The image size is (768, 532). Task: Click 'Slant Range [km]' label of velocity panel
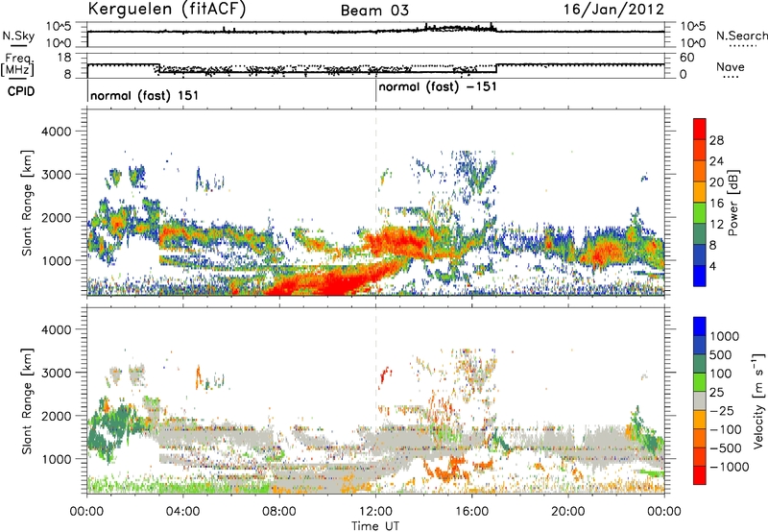(x=27, y=400)
